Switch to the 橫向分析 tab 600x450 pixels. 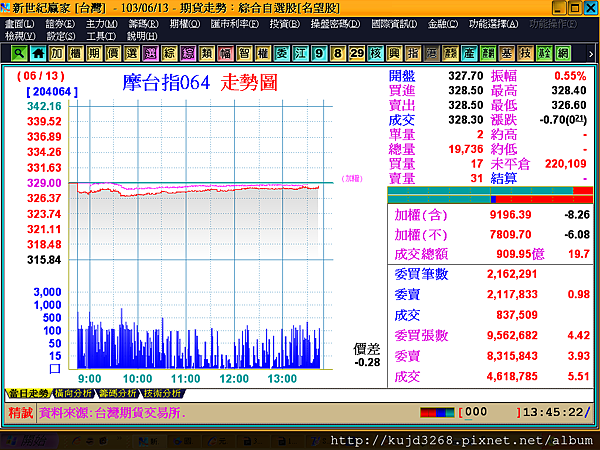[x=73, y=393]
